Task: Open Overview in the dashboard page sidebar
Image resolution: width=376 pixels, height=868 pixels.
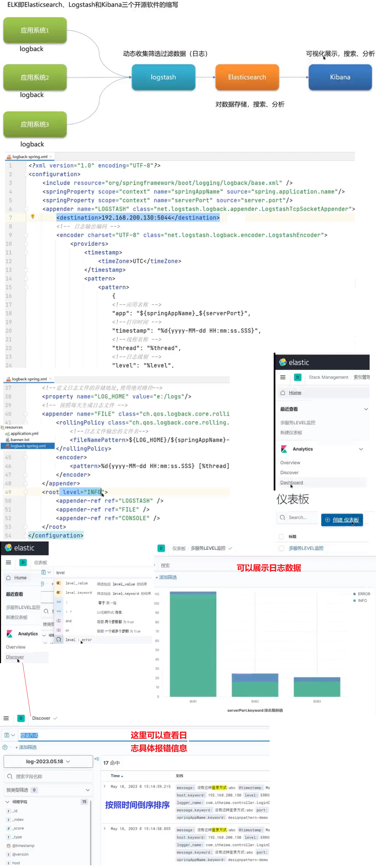Action: click(x=15, y=647)
